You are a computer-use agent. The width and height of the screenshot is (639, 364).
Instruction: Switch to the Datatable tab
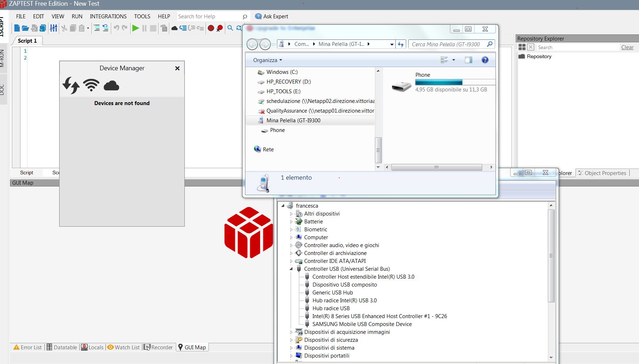[62, 347]
